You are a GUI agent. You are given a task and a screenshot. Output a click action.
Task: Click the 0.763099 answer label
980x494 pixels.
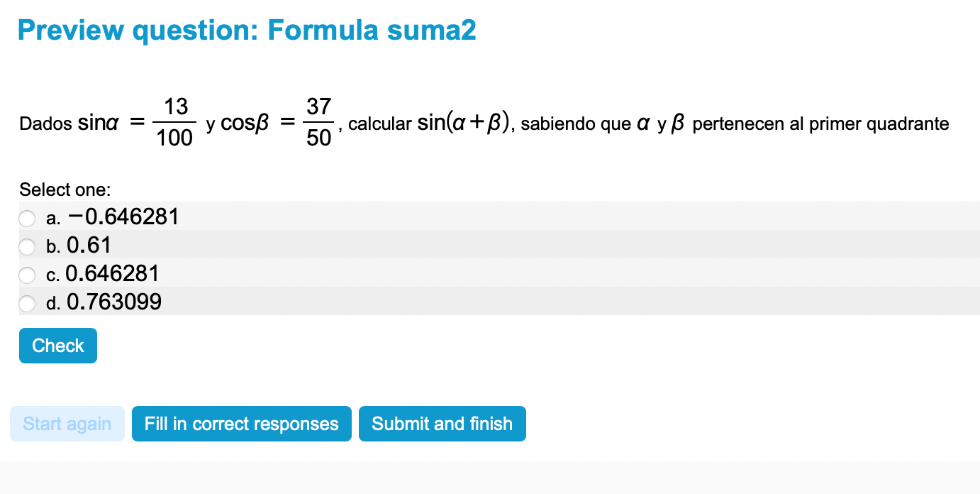click(114, 302)
